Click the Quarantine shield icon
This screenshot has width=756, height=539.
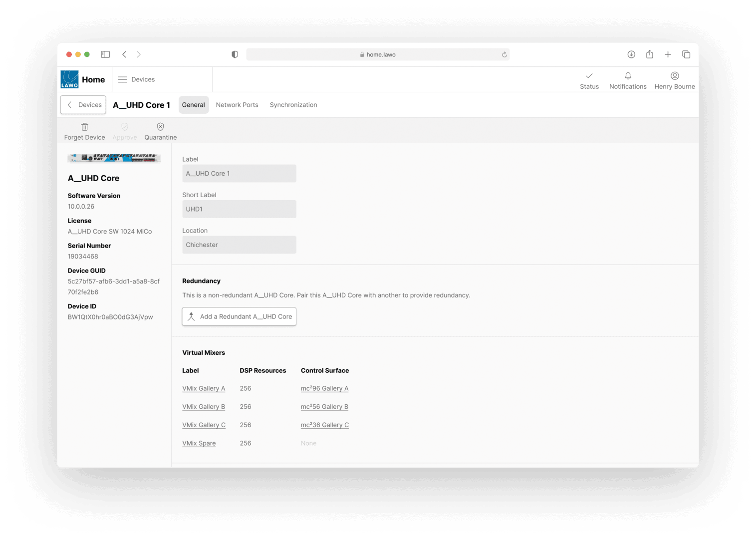point(160,127)
